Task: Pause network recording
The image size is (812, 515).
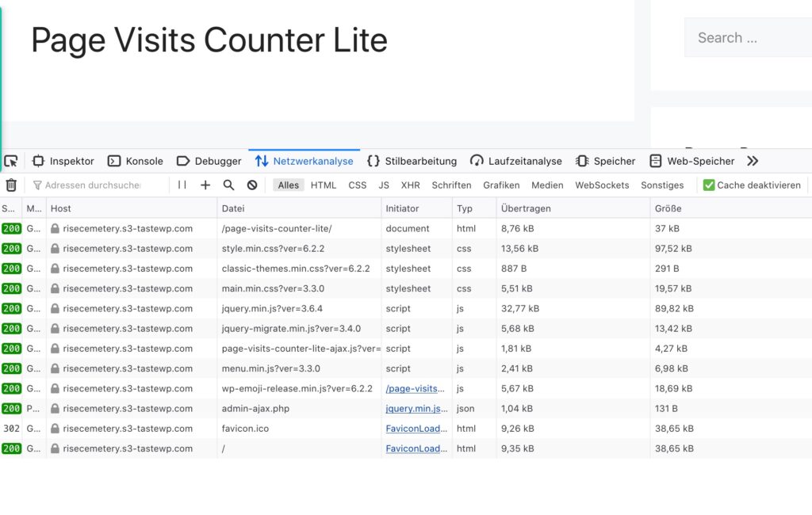Action: pyautogui.click(x=182, y=185)
